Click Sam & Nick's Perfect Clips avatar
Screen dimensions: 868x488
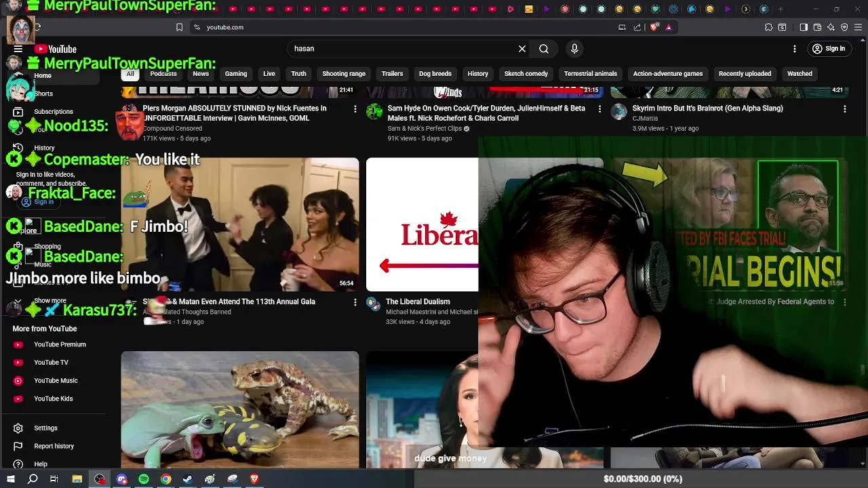(x=374, y=112)
